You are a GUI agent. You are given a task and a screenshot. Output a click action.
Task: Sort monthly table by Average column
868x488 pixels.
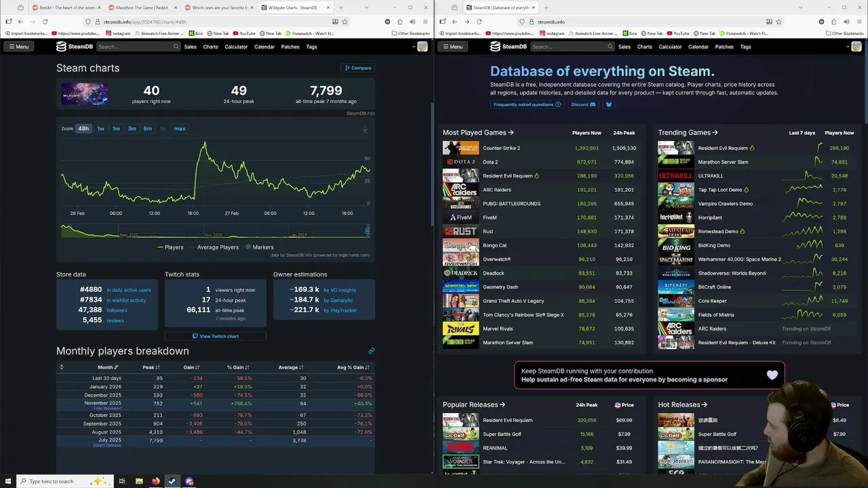pyautogui.click(x=290, y=367)
